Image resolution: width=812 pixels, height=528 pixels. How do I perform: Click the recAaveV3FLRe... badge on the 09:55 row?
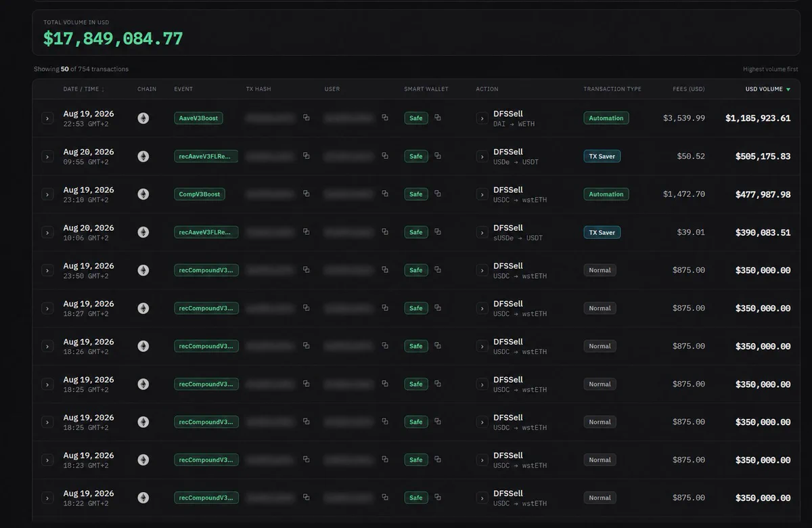[x=206, y=156]
